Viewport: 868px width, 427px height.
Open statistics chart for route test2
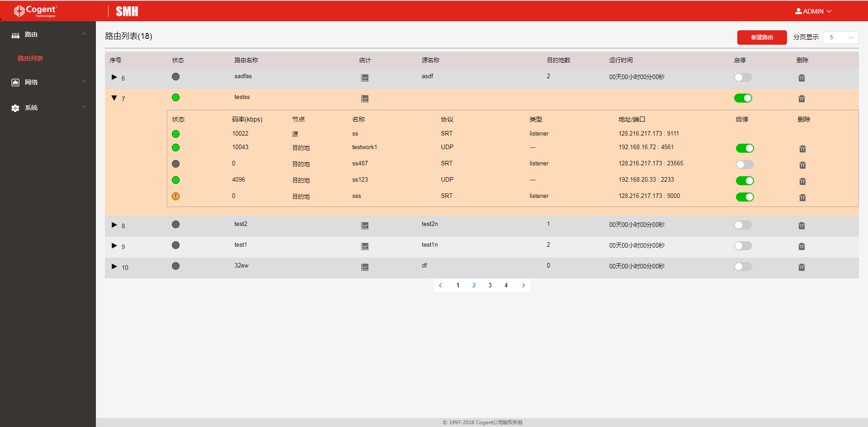click(x=365, y=225)
